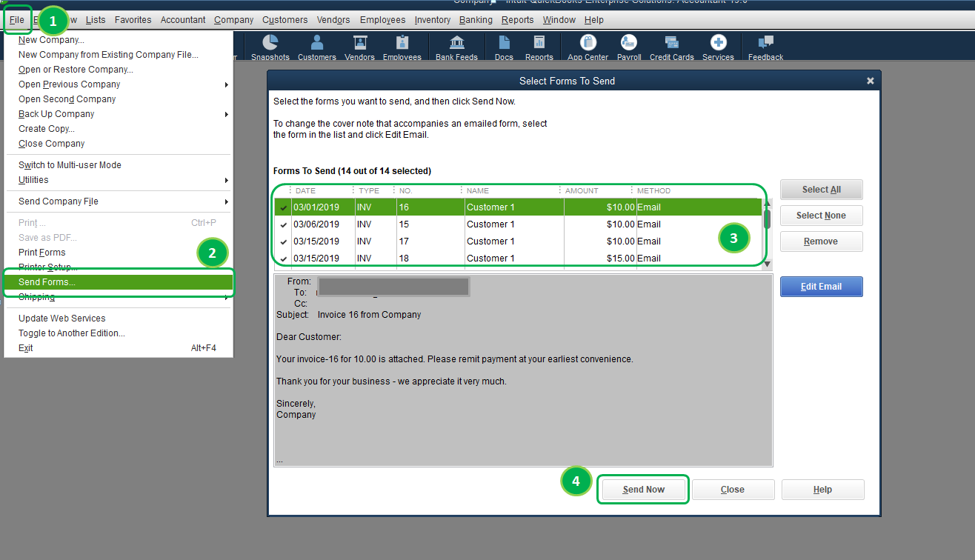
Task: Open the Banking menu
Action: click(475, 20)
